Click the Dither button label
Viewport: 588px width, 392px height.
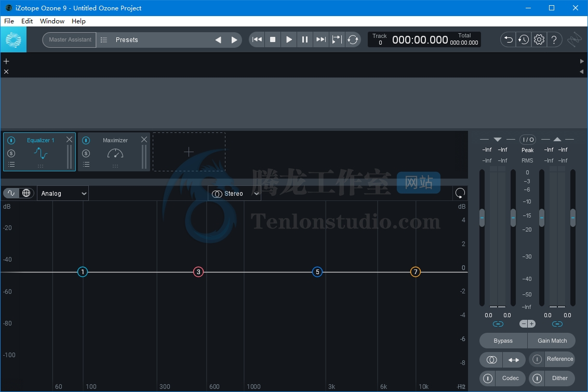click(560, 378)
